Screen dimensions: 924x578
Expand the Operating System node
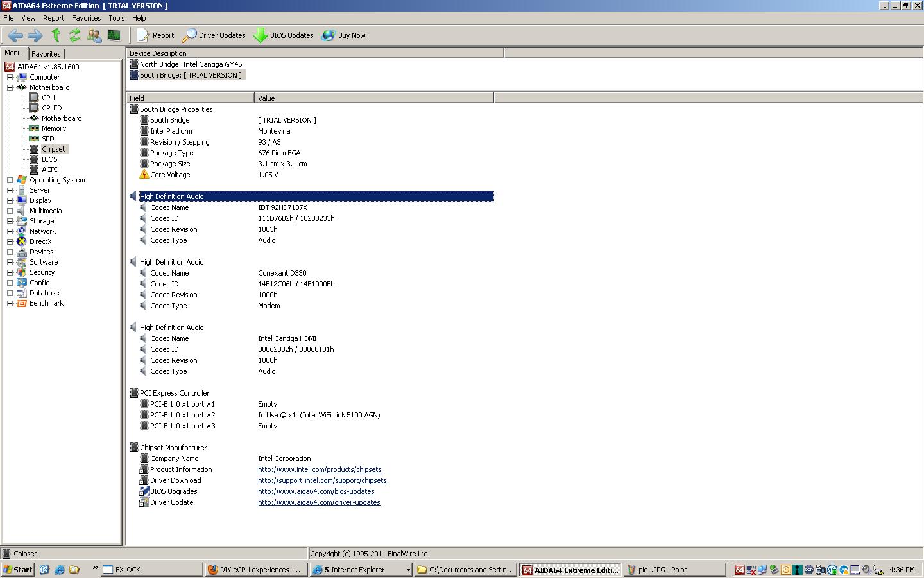click(10, 180)
